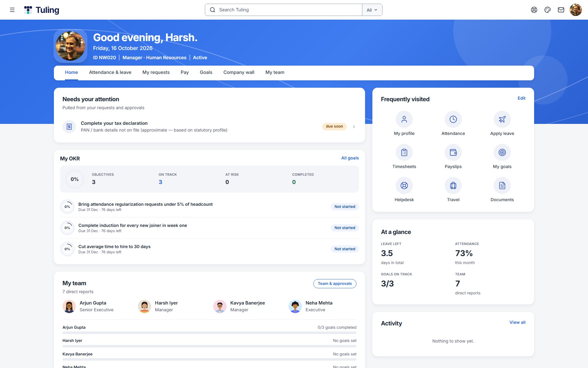Open Attendance shortcut
The height and width of the screenshot is (368, 588).
[453, 123]
